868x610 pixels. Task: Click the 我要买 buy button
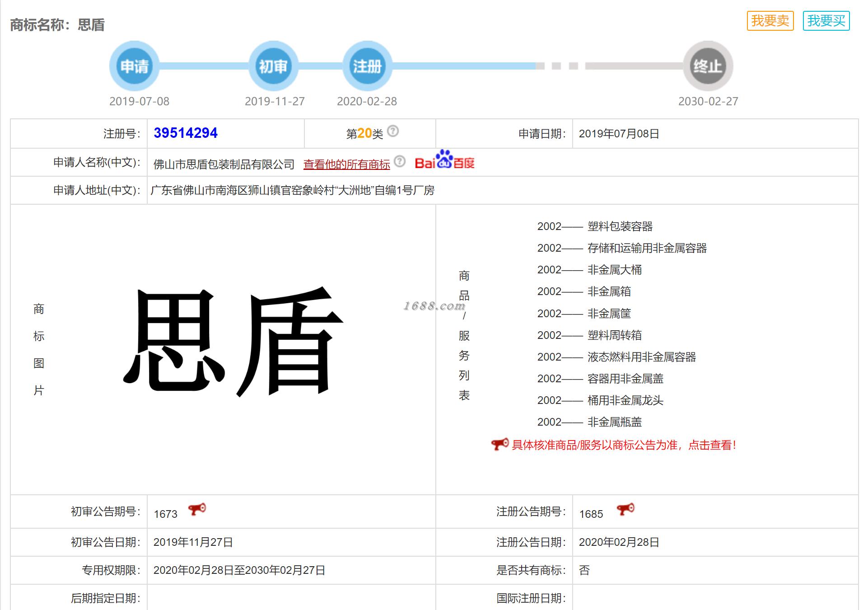pyautogui.click(x=826, y=21)
